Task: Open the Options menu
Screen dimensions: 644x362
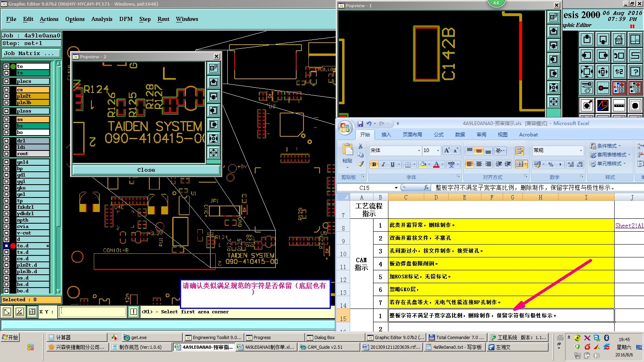Action: (75, 19)
